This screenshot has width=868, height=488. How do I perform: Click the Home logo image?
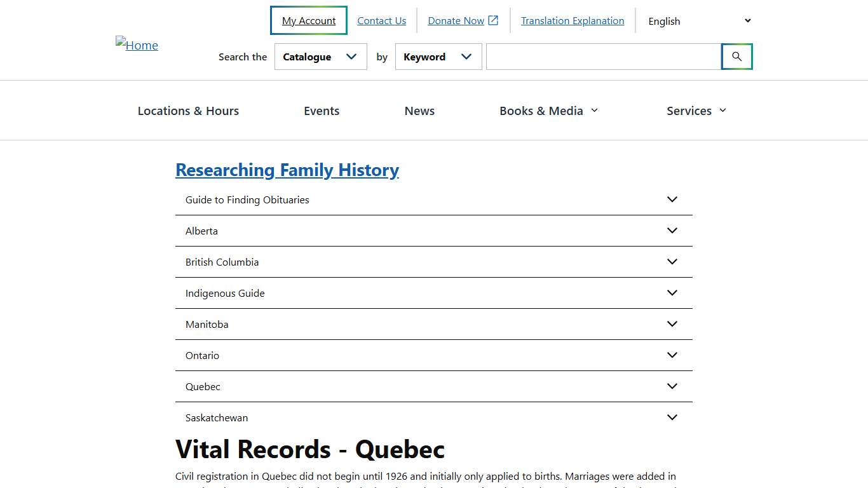[136, 44]
